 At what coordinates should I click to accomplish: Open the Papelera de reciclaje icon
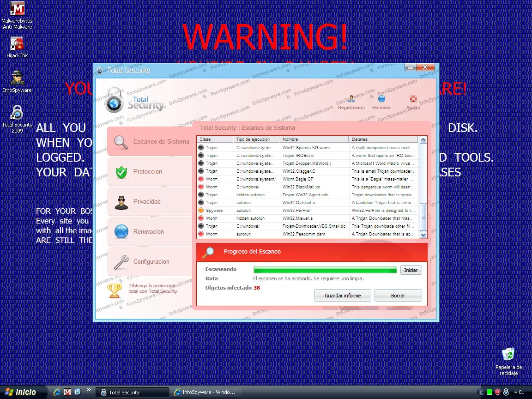click(508, 361)
